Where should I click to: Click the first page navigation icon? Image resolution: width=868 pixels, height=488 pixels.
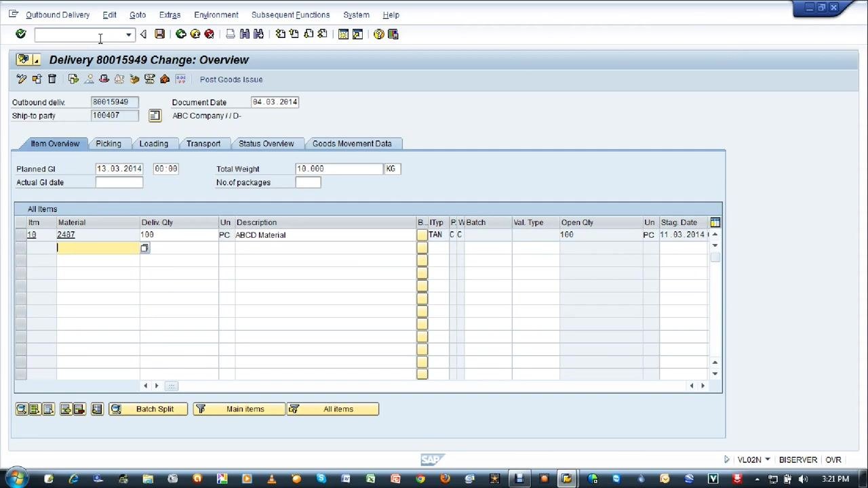pyautogui.click(x=280, y=34)
